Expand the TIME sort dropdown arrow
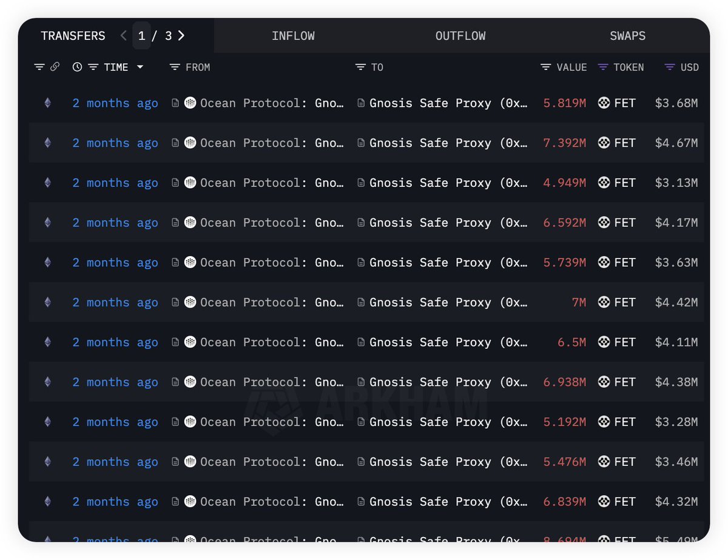 coord(140,67)
